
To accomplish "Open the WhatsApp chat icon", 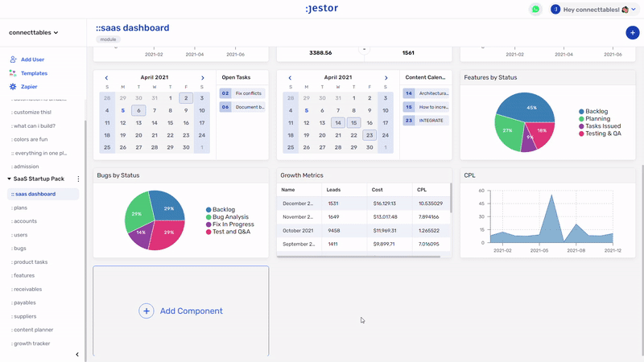I will pos(535,9).
